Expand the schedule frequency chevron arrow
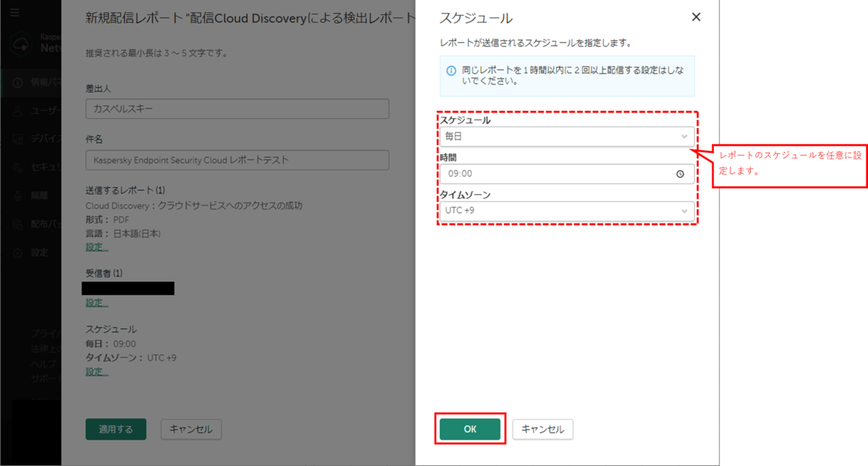 point(684,137)
